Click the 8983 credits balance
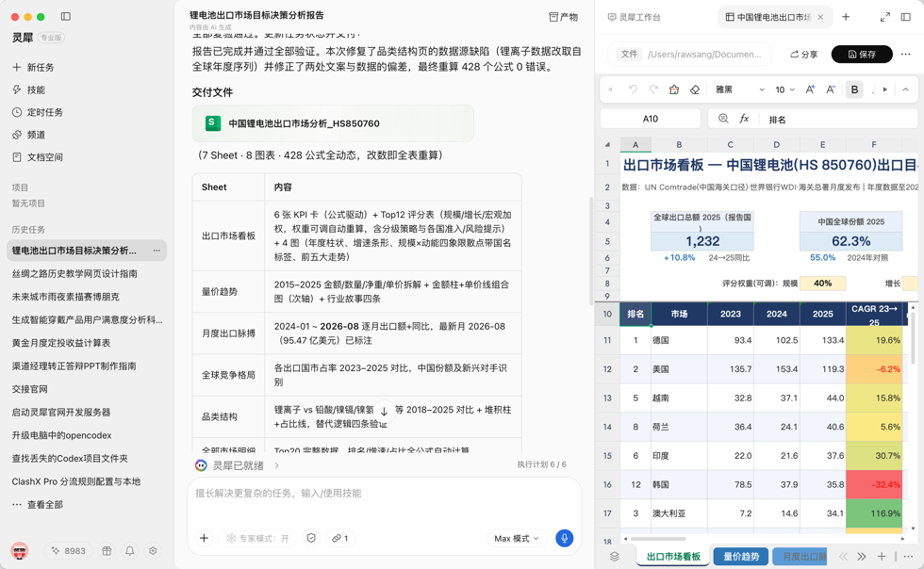924x569 pixels. (x=68, y=551)
